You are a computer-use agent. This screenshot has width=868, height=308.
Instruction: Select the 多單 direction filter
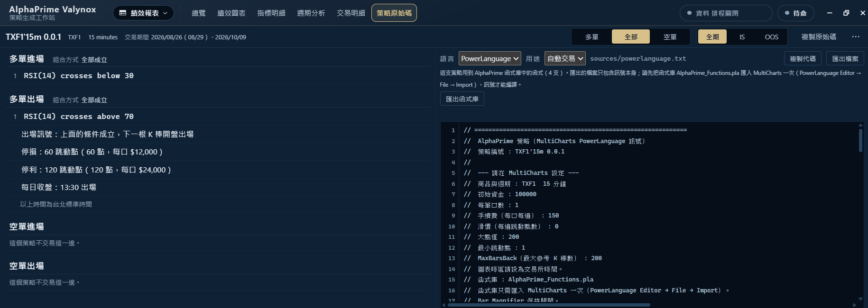click(x=592, y=36)
